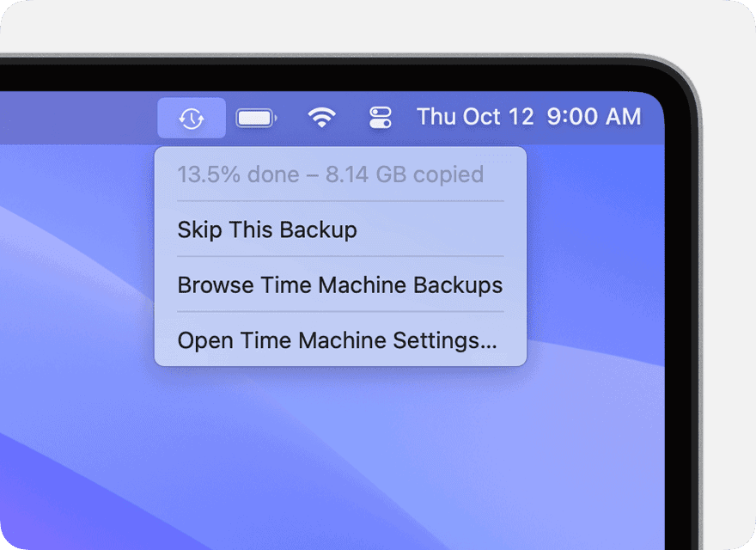Click the empty desktop wallpaper area
756x550 pixels.
(x=338, y=458)
